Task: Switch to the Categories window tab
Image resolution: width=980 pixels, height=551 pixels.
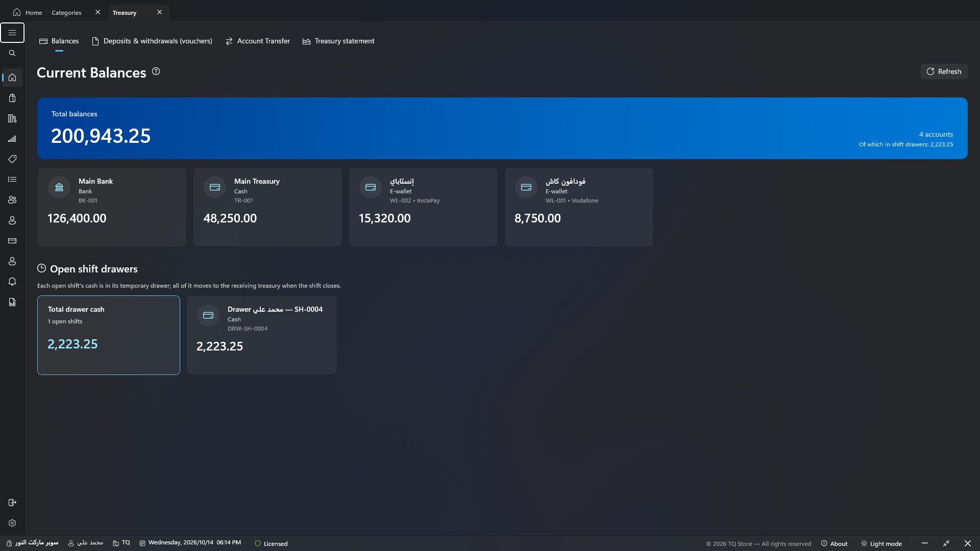Action: click(66, 12)
